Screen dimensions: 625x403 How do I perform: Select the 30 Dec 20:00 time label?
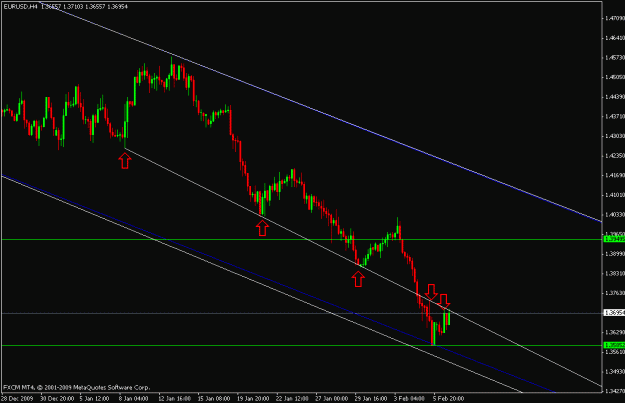coord(57,398)
